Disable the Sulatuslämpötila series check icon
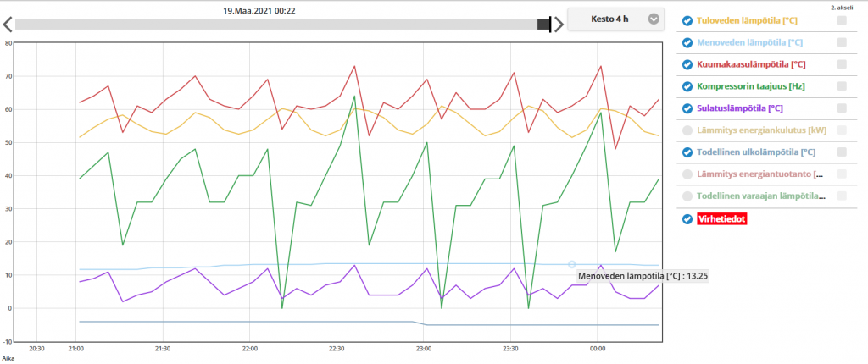Screen dimensions: 868x364 [687, 108]
